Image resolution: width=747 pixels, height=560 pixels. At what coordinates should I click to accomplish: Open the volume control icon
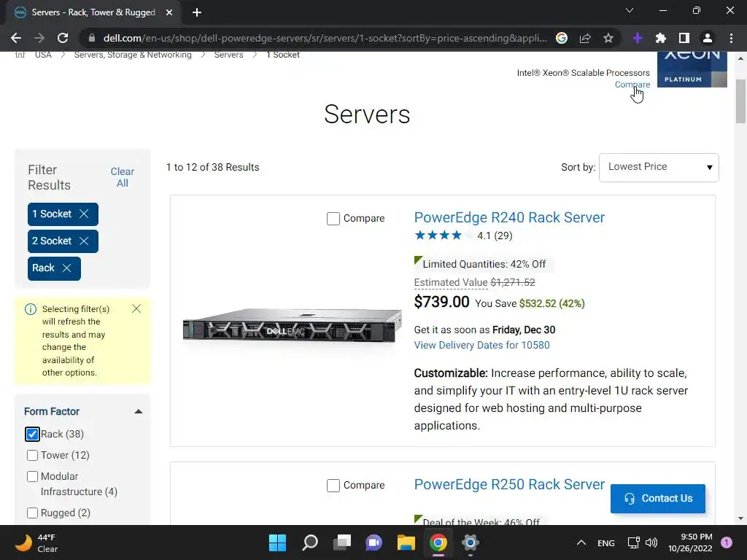[x=651, y=542]
